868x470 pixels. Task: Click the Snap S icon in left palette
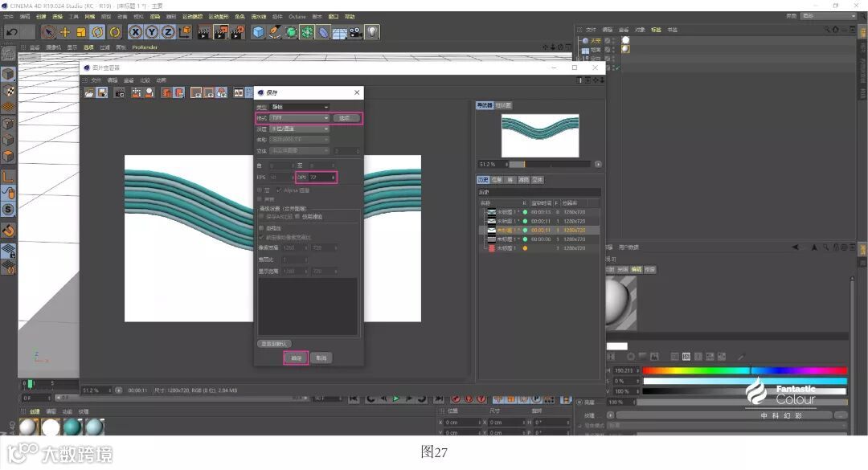[8, 209]
